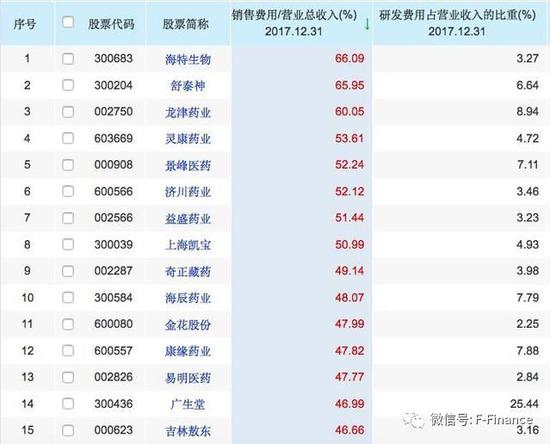Open the 上海凯宝 stock link

tap(188, 245)
